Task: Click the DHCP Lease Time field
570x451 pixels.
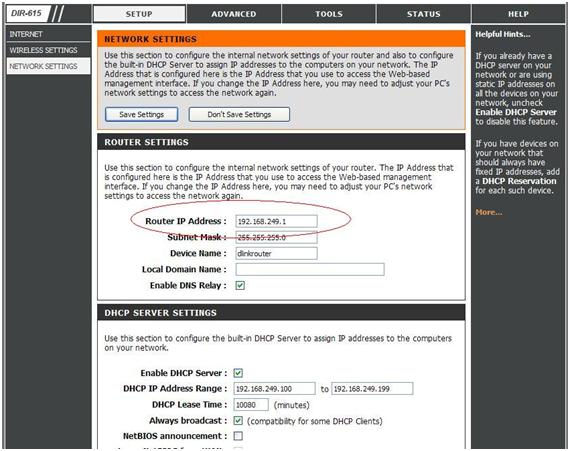Action: (251, 404)
